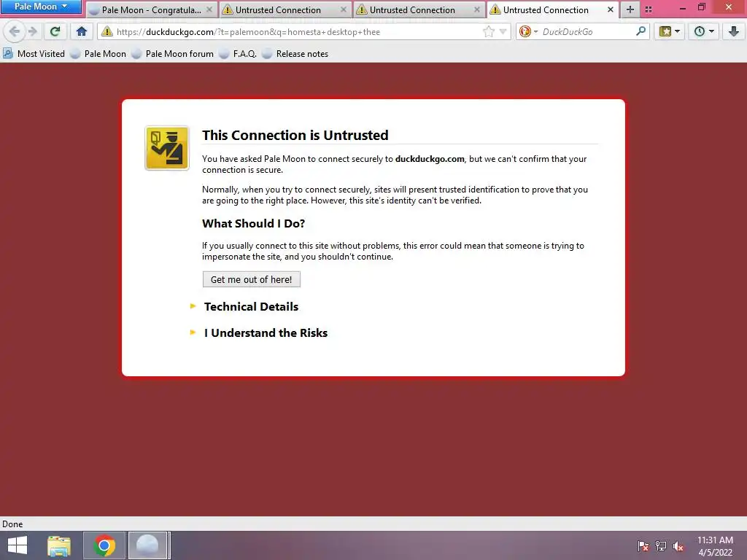
Task: Open the downloads arrow button
Action: [x=734, y=32]
